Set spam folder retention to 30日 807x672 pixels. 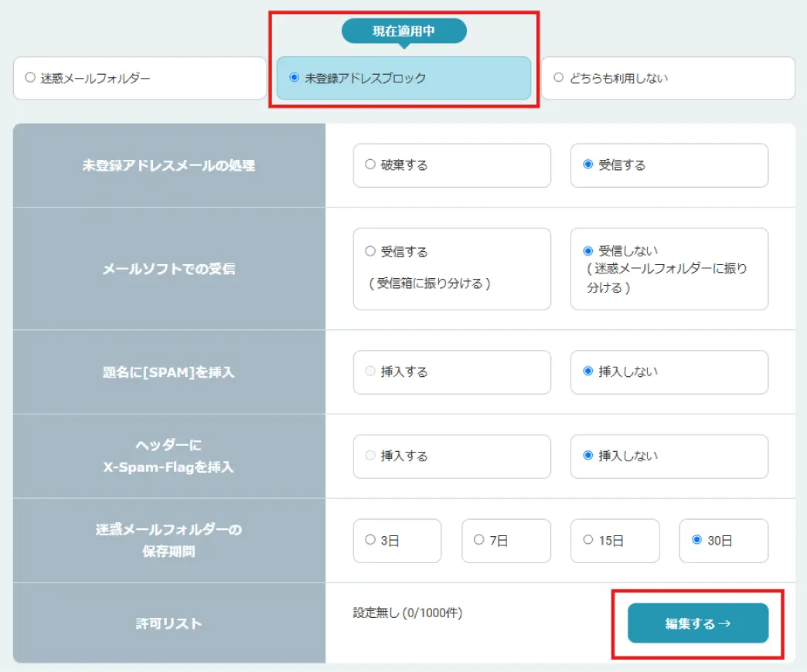pos(697,541)
